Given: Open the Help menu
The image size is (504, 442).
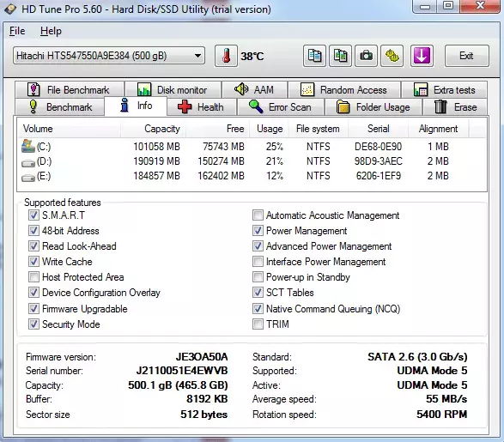Looking at the screenshot, I should click(x=51, y=31).
